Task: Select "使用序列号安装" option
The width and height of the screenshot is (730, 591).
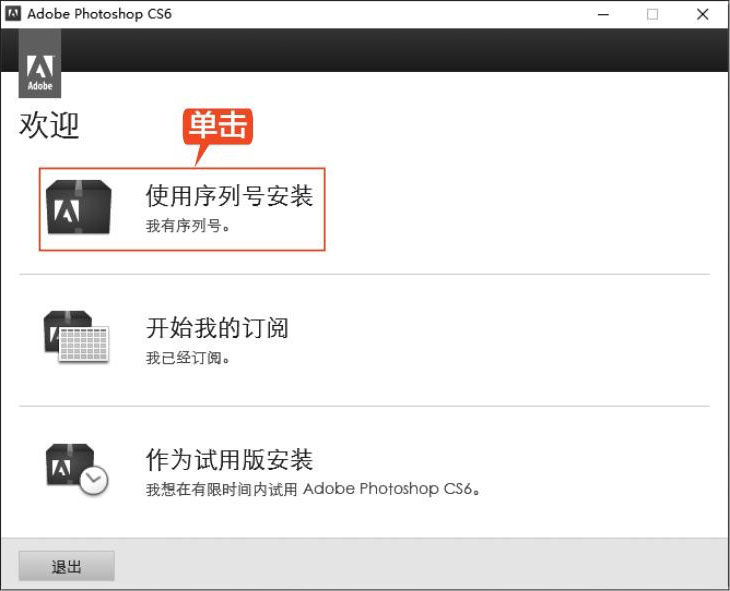Action: [x=229, y=196]
